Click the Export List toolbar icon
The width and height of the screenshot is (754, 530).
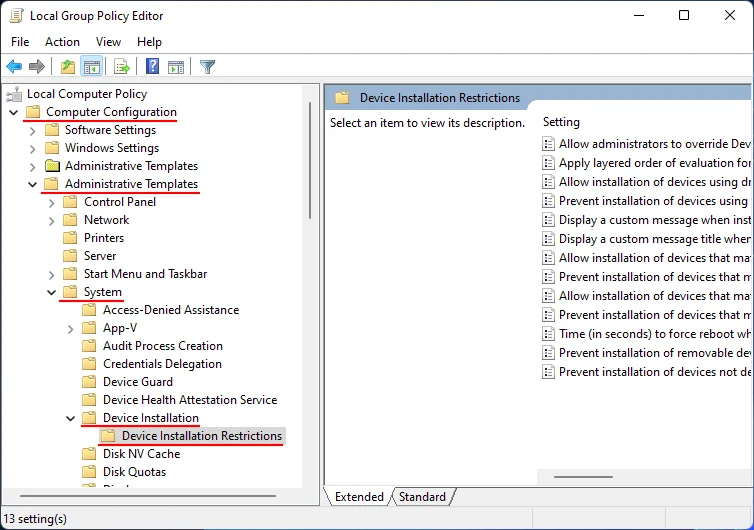pyautogui.click(x=121, y=67)
